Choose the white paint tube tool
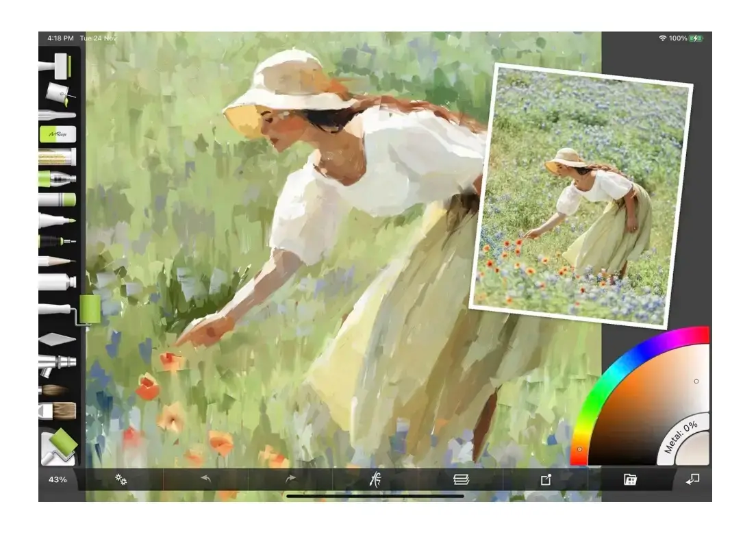The width and height of the screenshot is (756, 539). click(x=56, y=281)
